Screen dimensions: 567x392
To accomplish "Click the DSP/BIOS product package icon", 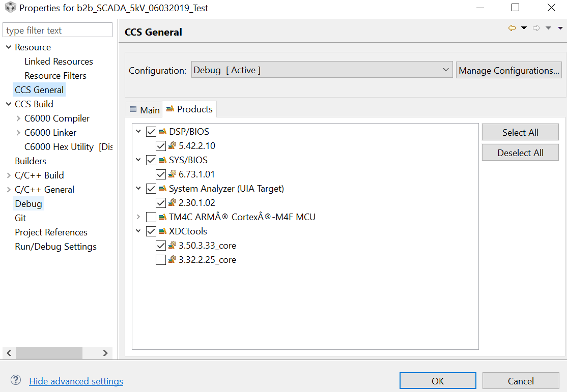I will [x=162, y=131].
